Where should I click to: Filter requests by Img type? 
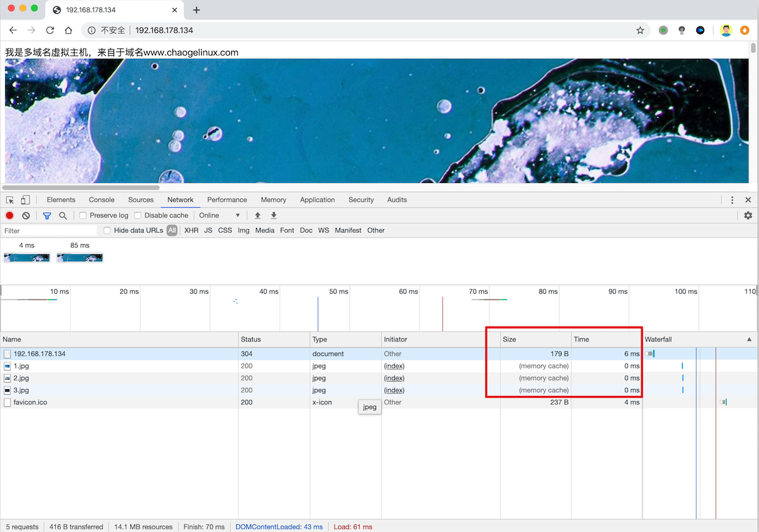pos(243,231)
